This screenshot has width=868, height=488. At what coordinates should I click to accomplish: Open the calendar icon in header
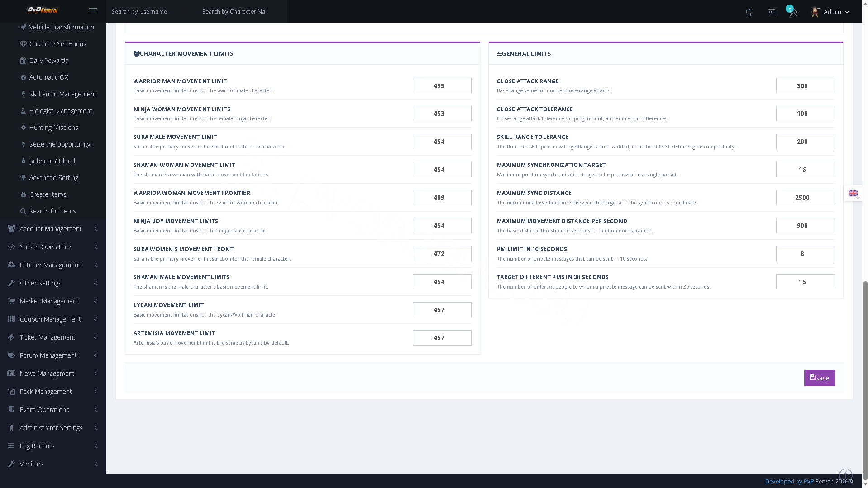[771, 13]
